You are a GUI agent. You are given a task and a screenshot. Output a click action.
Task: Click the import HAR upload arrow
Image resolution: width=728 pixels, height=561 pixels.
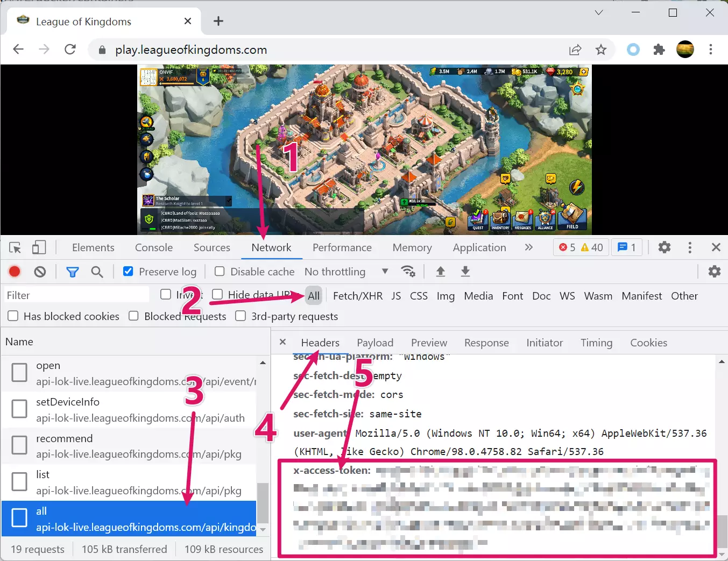click(440, 272)
